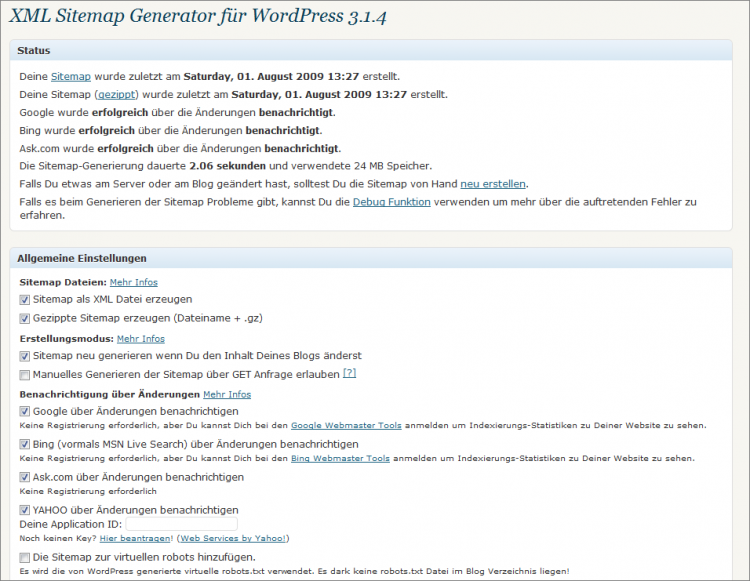Uncheck 'Google über Änderungen benachrichtigen'
Screen dimensions: 750x581
coord(25,411)
